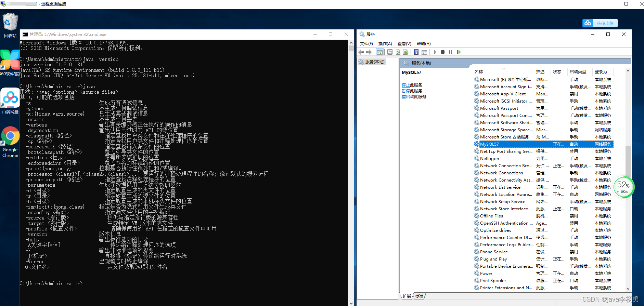Click the Refresh icon in Services toolbar
This screenshot has height=306, width=644.
pyautogui.click(x=398, y=52)
